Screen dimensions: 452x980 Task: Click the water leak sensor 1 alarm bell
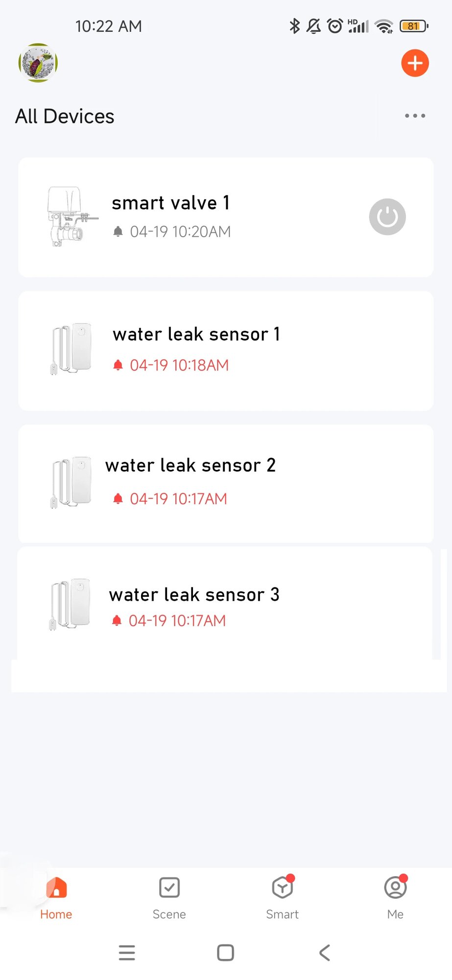click(x=118, y=365)
